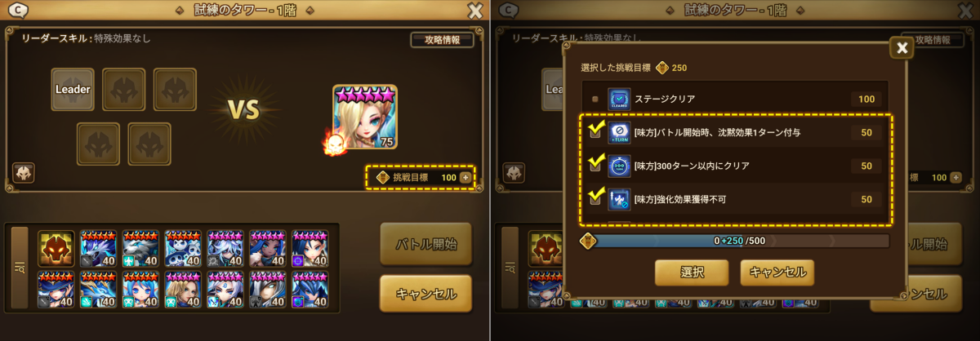This screenshot has width=980, height=341.
Task: Select the golden empty monster icon in roster
Action: pos(56,248)
